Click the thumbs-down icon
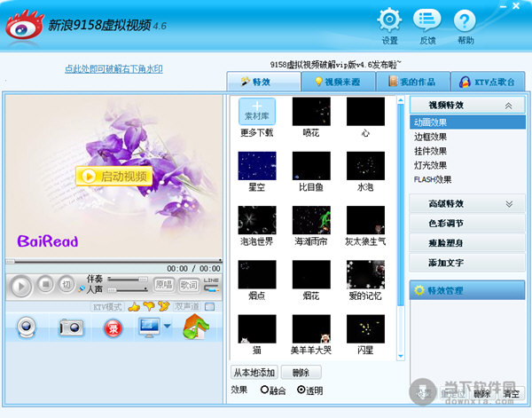The width and height of the screenshot is (532, 418). pos(149,306)
